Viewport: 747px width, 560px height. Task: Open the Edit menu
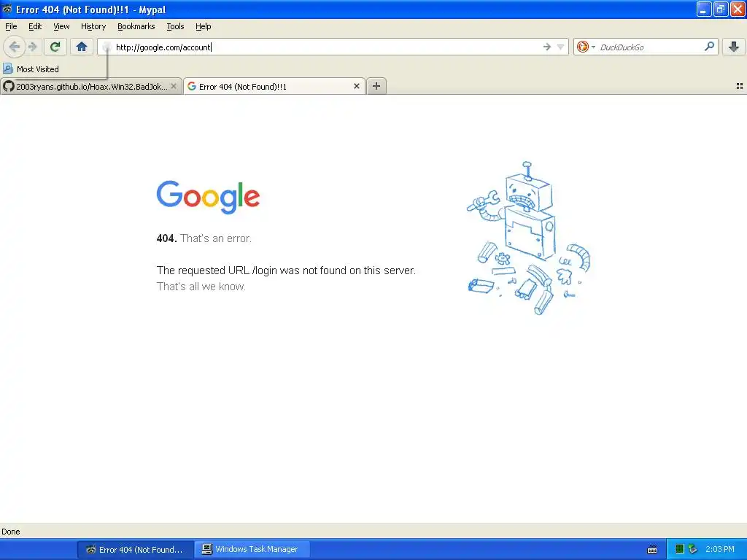coord(35,26)
